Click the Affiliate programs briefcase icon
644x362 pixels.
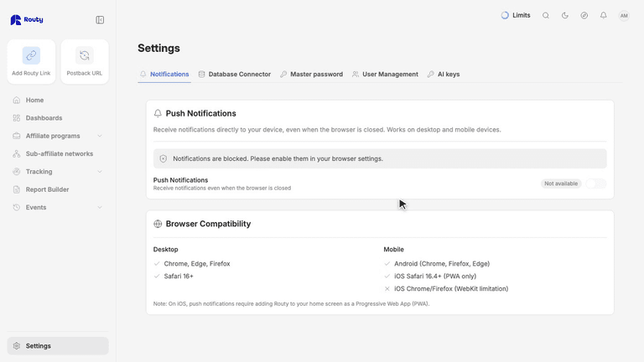tap(17, 136)
